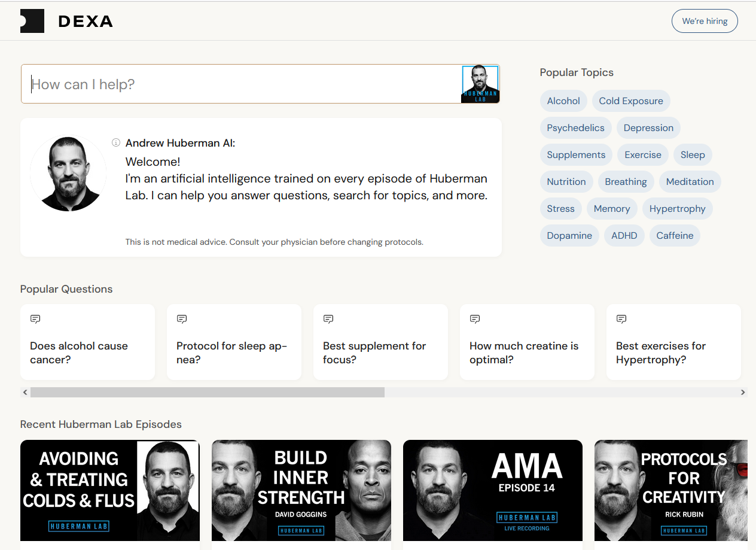Click chat icon on alcohol cancer card
Image resolution: width=756 pixels, height=550 pixels.
tap(35, 319)
